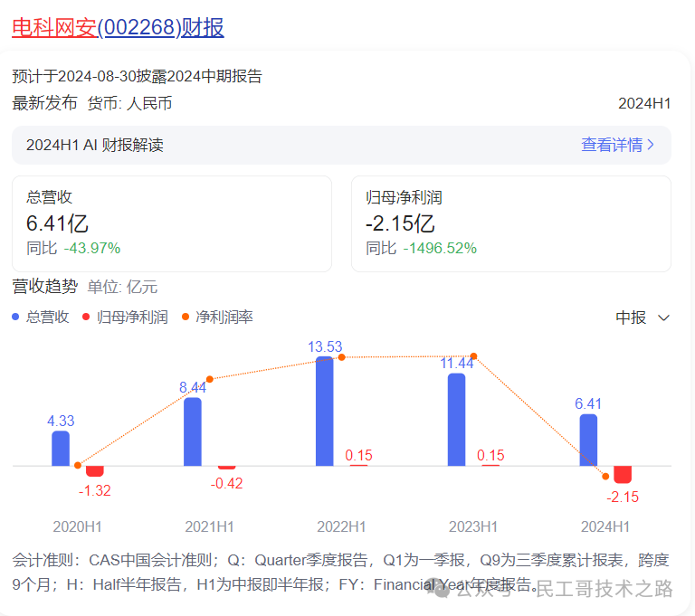Click the orange 净利润率 legend dot
695x616 pixels.
186,317
